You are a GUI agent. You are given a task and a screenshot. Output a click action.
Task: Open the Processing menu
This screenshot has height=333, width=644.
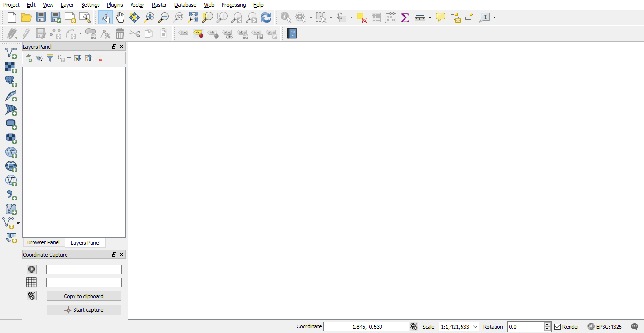[x=233, y=5]
